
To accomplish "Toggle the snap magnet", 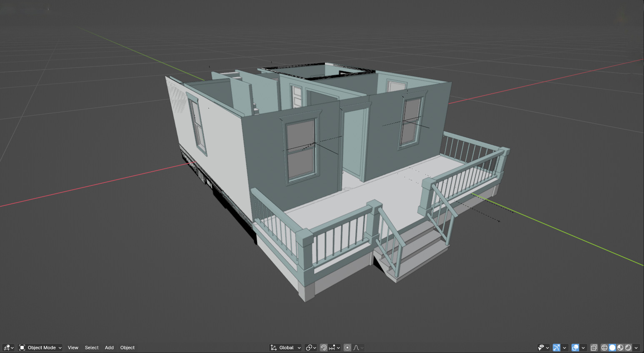I will click(324, 348).
